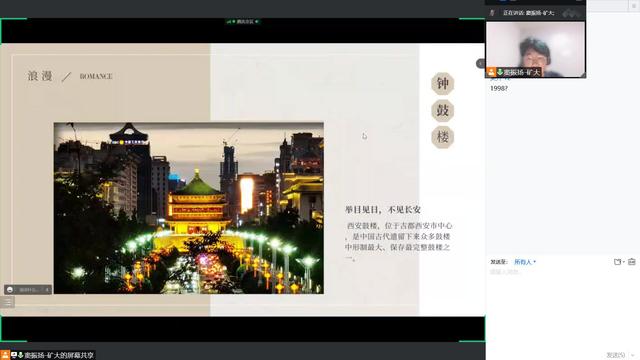The height and width of the screenshot is (360, 640).
Task: Click the view layout icon in speaker bar
Action: [x=571, y=13]
